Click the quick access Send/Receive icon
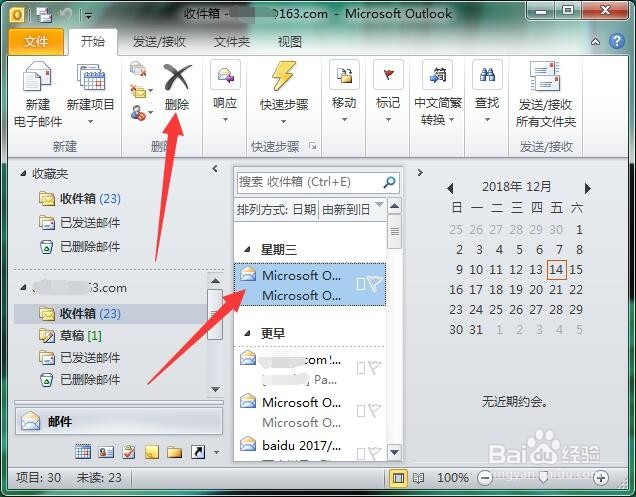This screenshot has width=636, height=497. (x=44, y=15)
